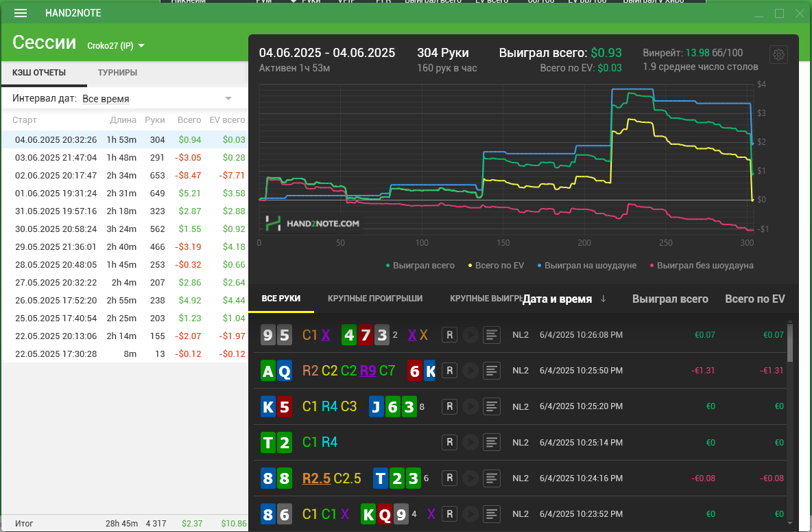This screenshot has height=532, width=812.
Task: Open hand text icon for the 10:25:20 PM hand
Action: click(x=492, y=406)
